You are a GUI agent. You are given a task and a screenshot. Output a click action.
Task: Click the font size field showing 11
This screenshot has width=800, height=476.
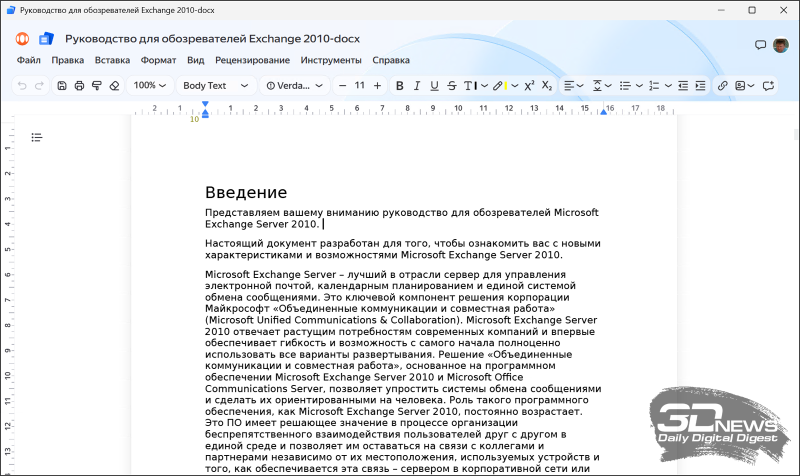360,86
